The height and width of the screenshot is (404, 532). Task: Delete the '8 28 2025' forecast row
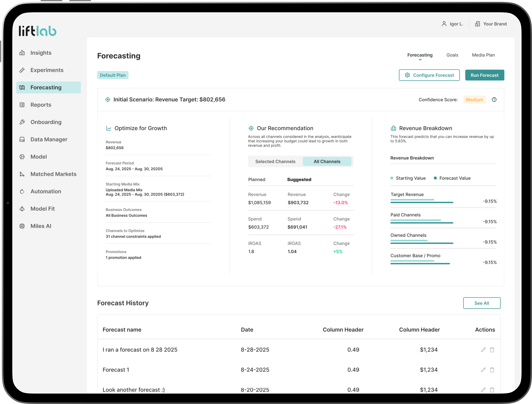[492, 350]
